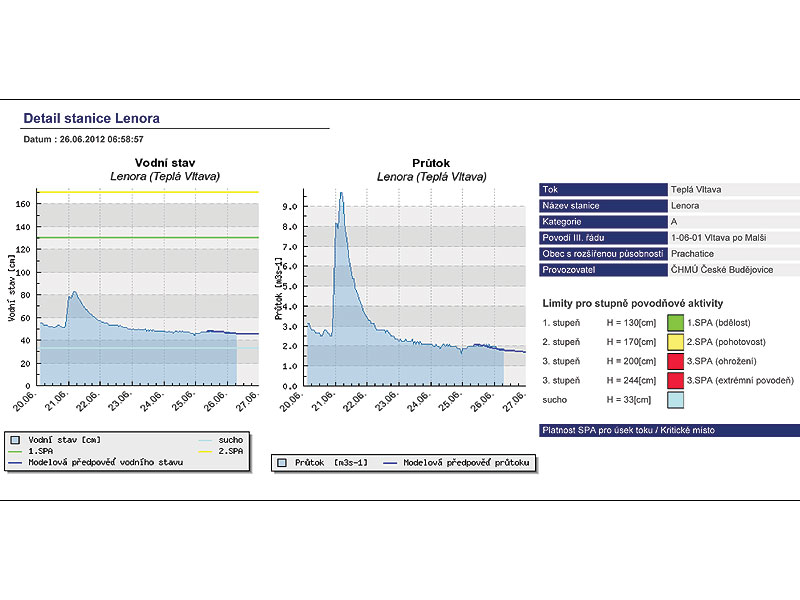Click the Povodí III. řádu row label
The width and height of the screenshot is (800, 600).
pyautogui.click(x=603, y=238)
